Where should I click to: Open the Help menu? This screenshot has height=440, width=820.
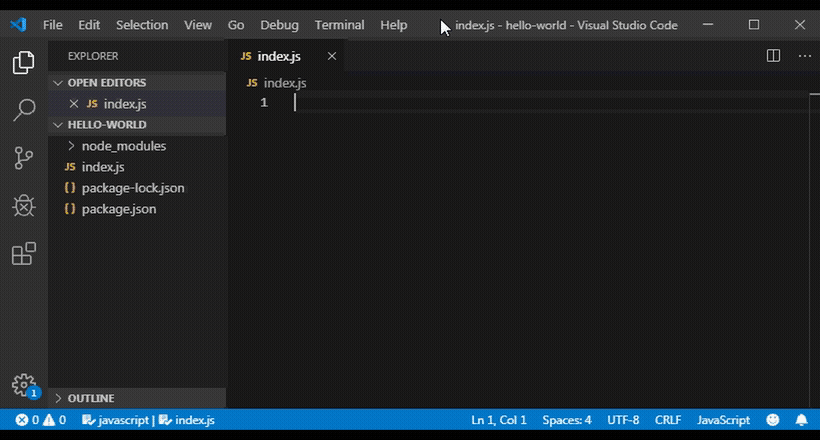[x=394, y=25]
